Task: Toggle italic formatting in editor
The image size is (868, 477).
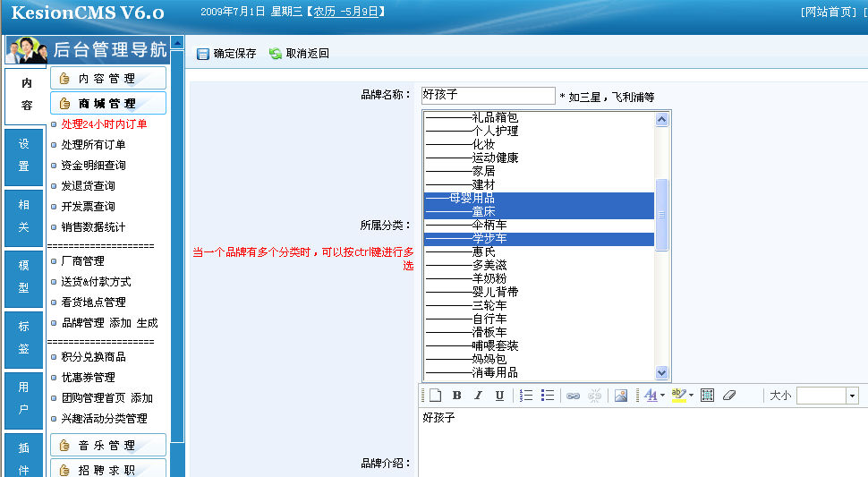Action: pyautogui.click(x=478, y=395)
